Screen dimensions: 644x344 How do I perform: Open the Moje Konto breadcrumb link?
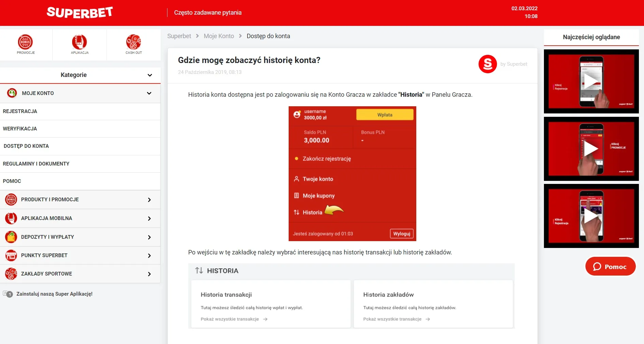coord(218,36)
